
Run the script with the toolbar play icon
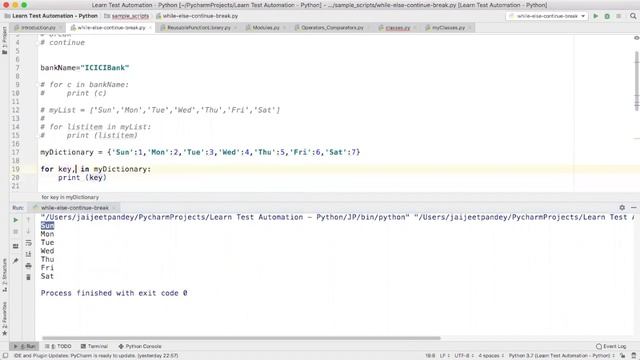tap(596, 16)
